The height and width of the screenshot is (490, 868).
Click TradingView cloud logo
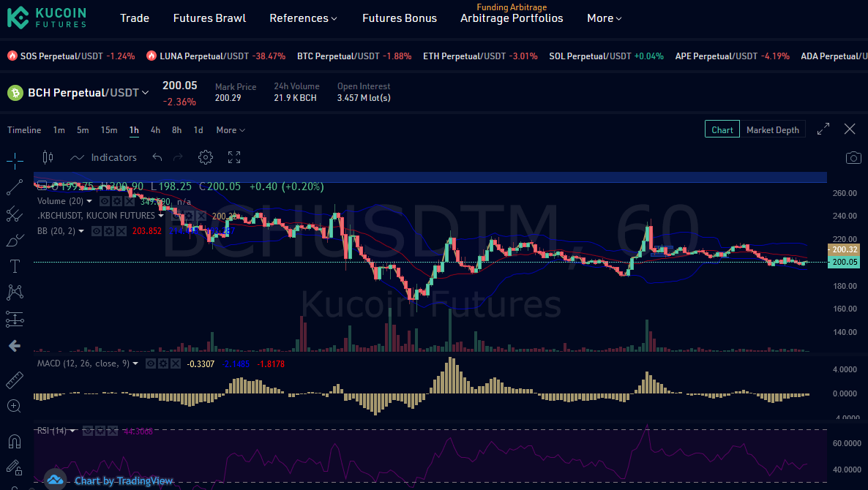56,480
